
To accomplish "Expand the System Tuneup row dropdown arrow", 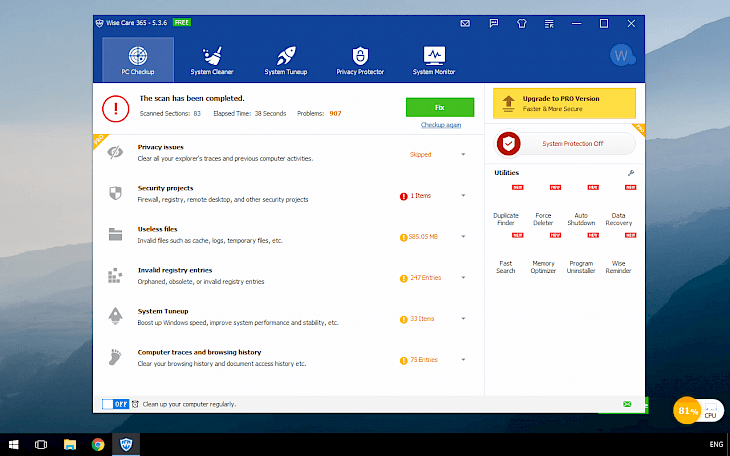I will [x=463, y=319].
